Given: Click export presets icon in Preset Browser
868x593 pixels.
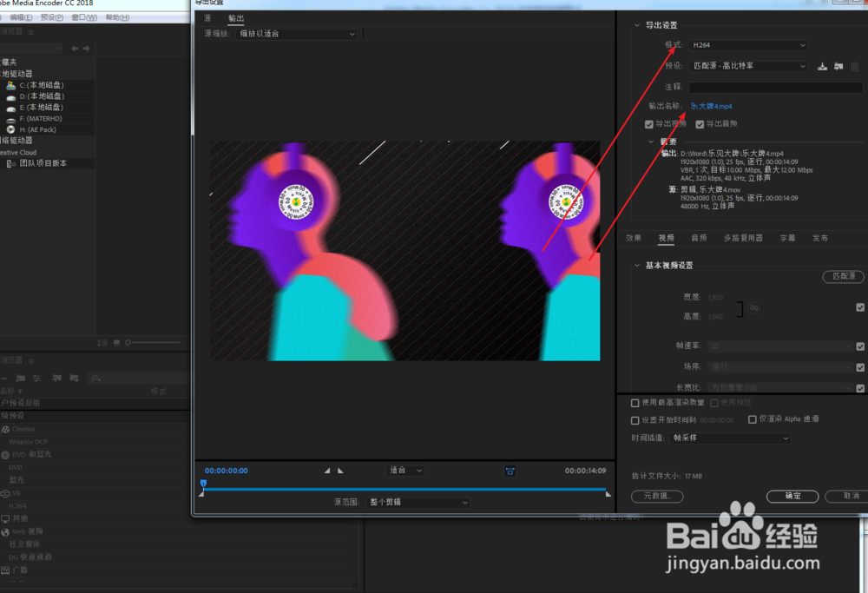Looking at the screenshot, I should 74,379.
